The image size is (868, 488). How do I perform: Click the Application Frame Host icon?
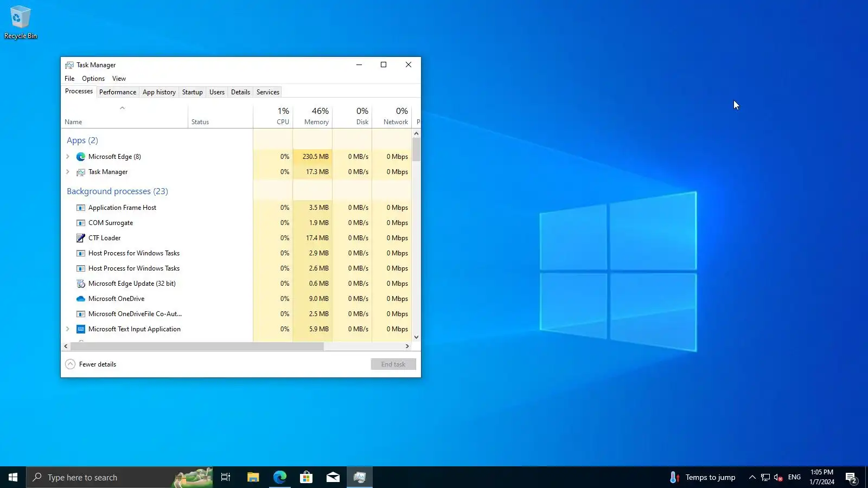(81, 208)
